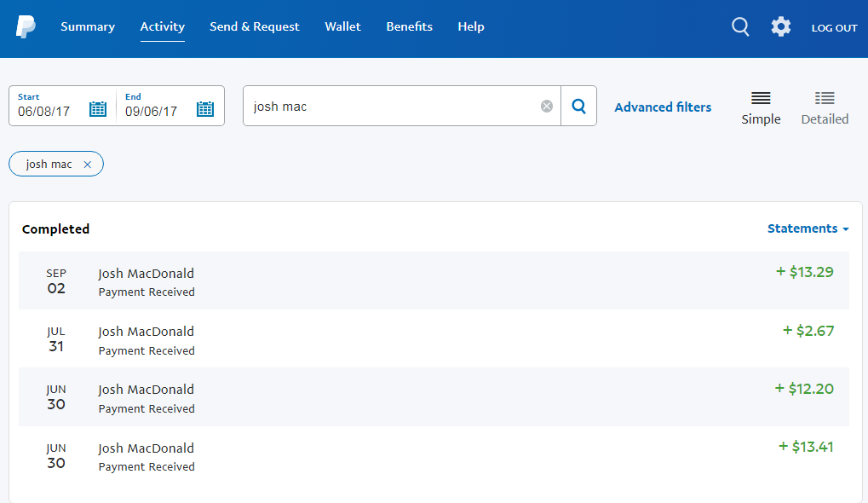Navigate to the Wallet tab
This screenshot has width=868, height=503.
point(342,27)
